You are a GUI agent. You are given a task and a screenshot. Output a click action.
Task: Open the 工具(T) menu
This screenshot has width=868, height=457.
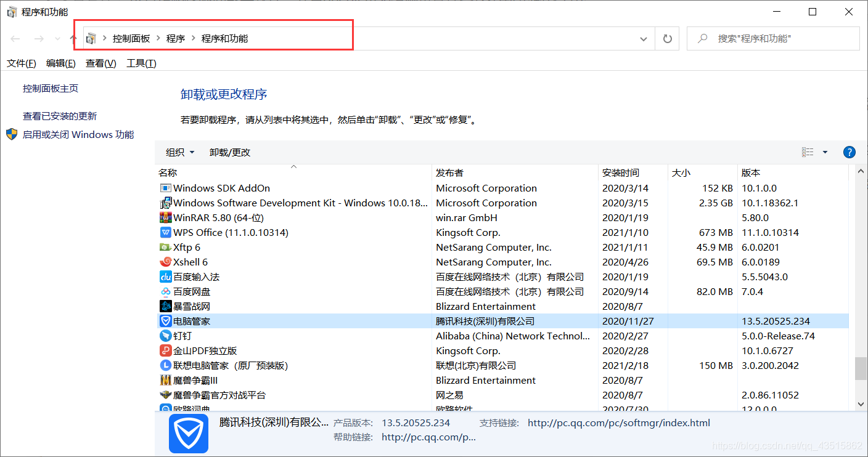click(141, 63)
